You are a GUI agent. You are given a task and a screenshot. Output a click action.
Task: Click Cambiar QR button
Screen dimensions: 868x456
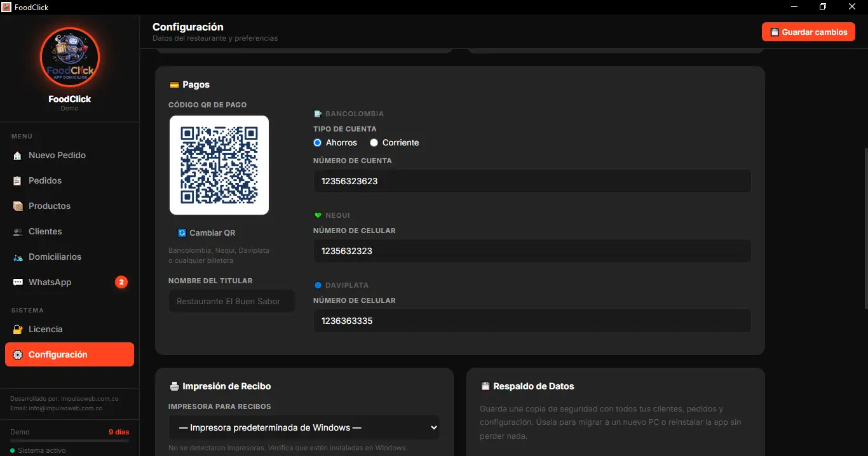click(207, 233)
